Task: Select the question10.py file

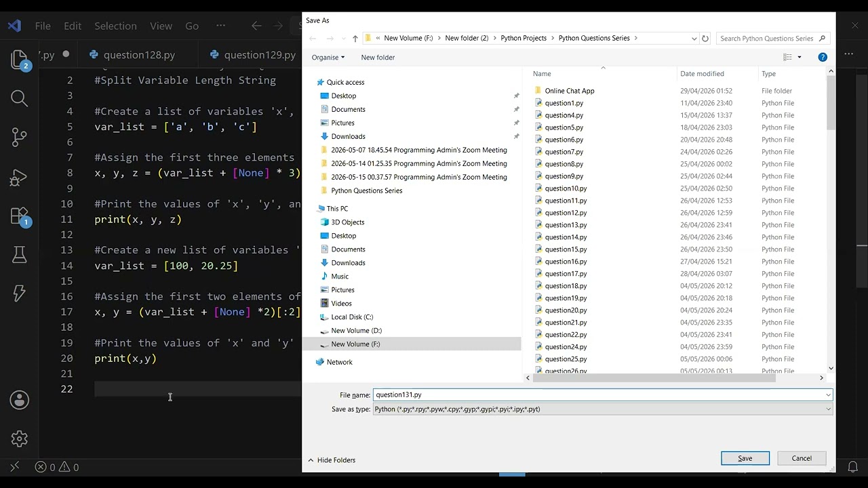Action: [566, 188]
